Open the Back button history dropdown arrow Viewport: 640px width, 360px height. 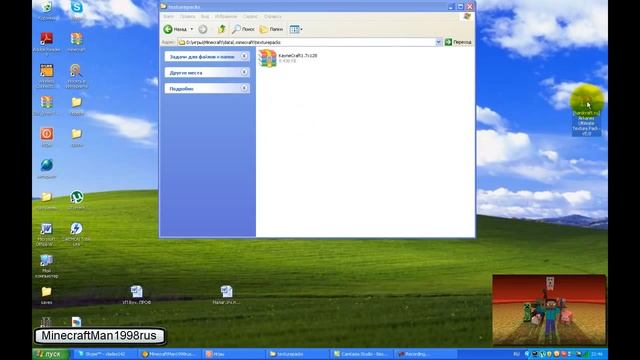pos(192,29)
